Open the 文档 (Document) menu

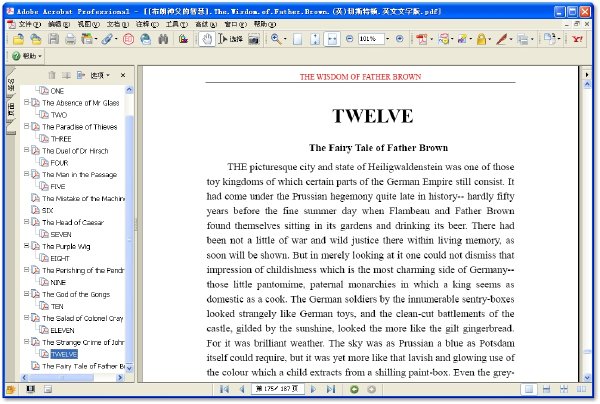click(117, 24)
